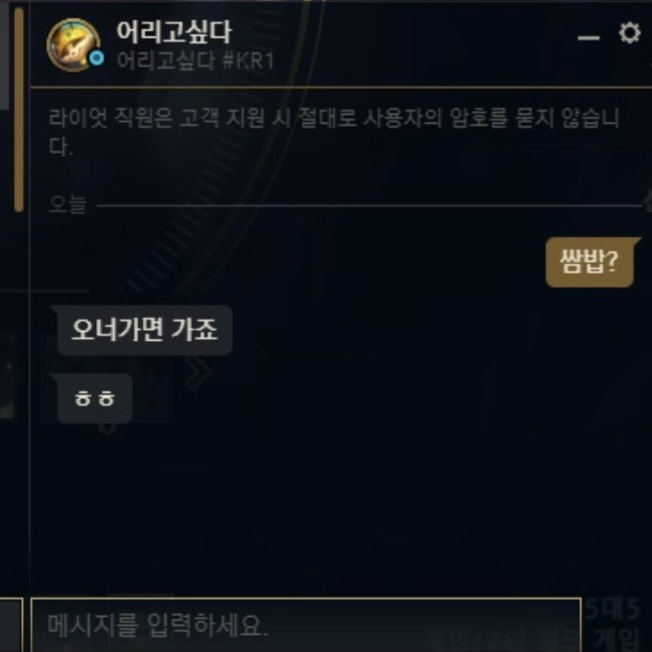Click the faint 5대5 게임 label
Viewport: 652px width, 652px height.
614,625
